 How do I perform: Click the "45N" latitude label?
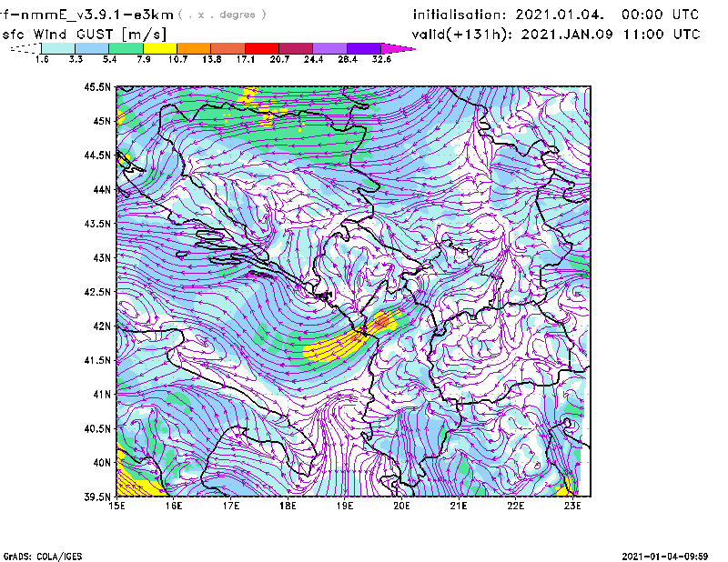[102, 121]
